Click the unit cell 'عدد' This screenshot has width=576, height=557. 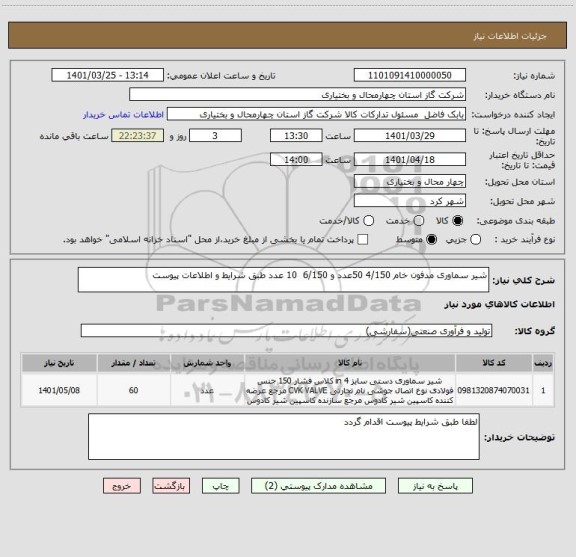pyautogui.click(x=207, y=390)
